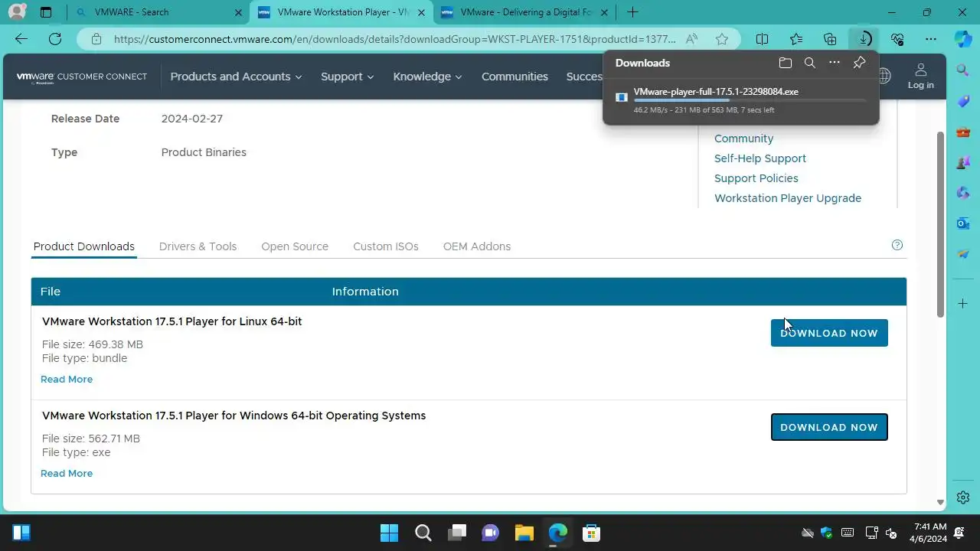The height and width of the screenshot is (551, 980).
Task: Expand Products and Accounts menu
Action: [x=236, y=77]
